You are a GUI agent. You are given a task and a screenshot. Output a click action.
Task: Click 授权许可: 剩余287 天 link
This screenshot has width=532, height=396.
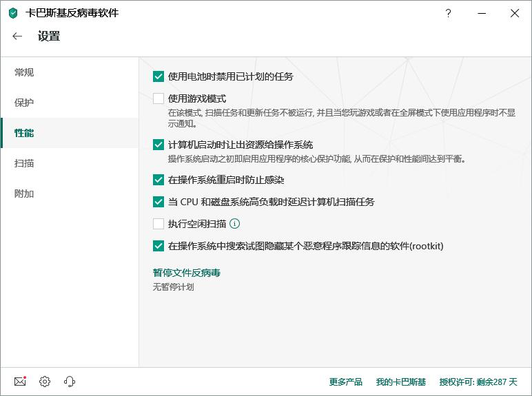[x=478, y=382]
